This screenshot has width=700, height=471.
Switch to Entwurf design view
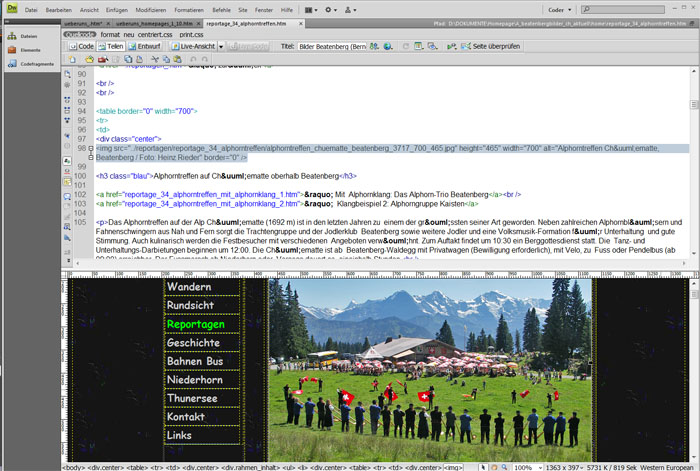click(x=145, y=46)
